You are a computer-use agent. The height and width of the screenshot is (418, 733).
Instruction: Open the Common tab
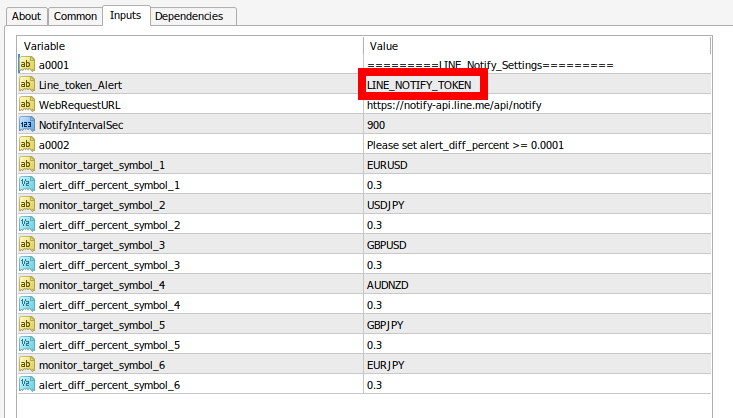75,16
